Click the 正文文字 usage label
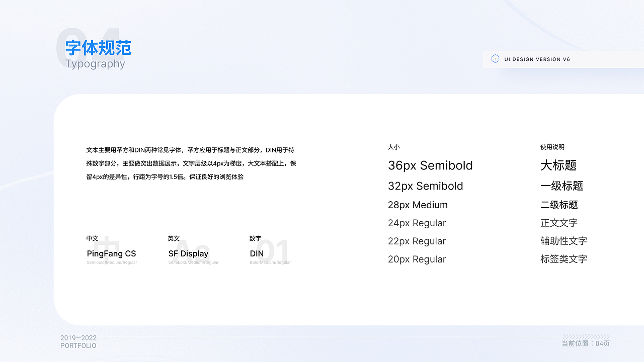The height and width of the screenshot is (362, 644). [x=559, y=223]
